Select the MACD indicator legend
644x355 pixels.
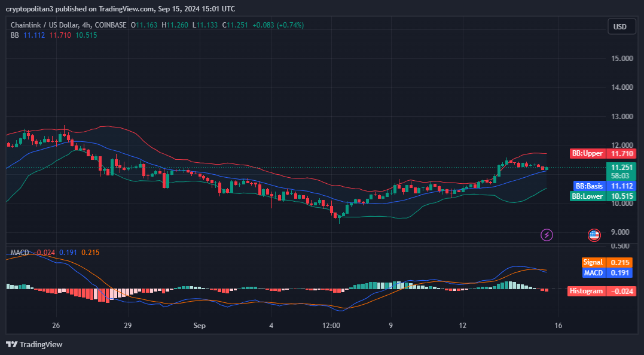pos(20,253)
